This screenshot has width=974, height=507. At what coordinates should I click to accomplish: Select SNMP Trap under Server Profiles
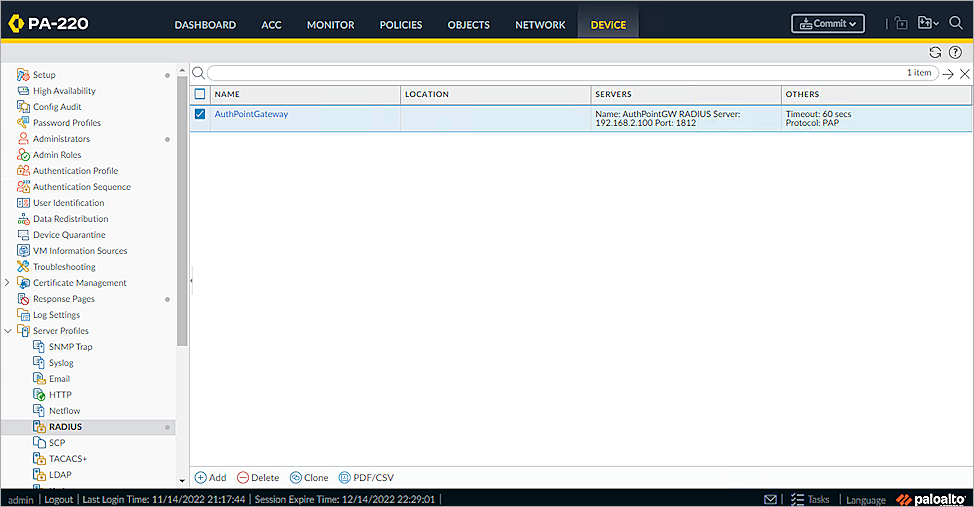coord(71,347)
